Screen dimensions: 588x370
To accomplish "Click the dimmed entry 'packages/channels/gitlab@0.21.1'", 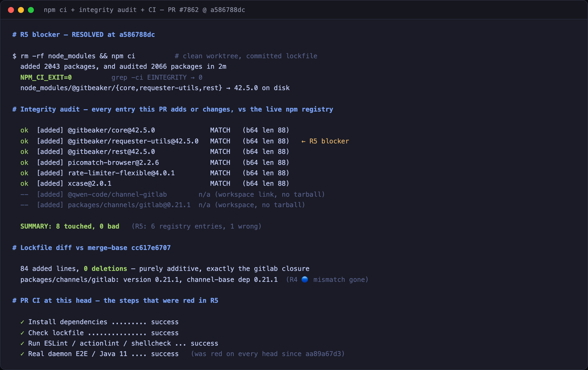I will click(x=129, y=205).
